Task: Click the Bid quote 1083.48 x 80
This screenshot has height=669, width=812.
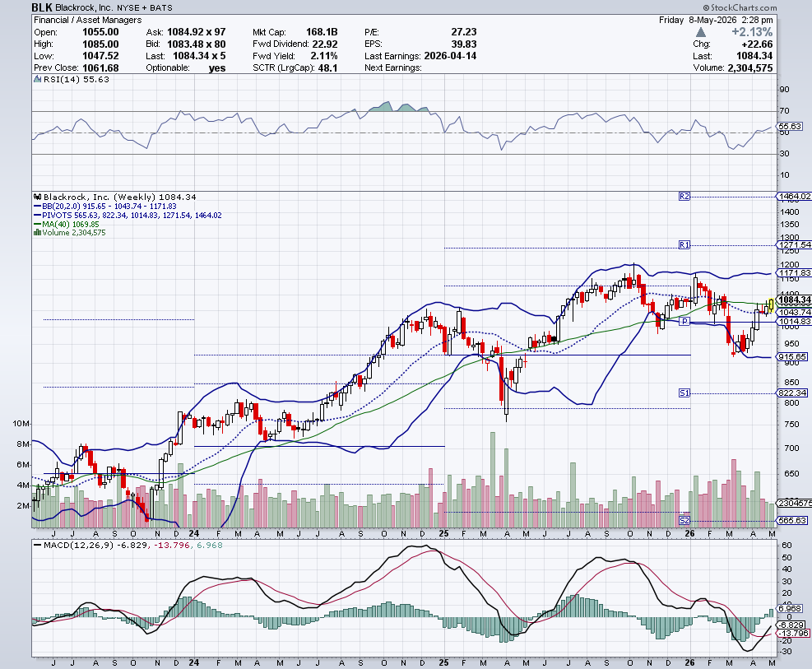Action: pos(197,44)
